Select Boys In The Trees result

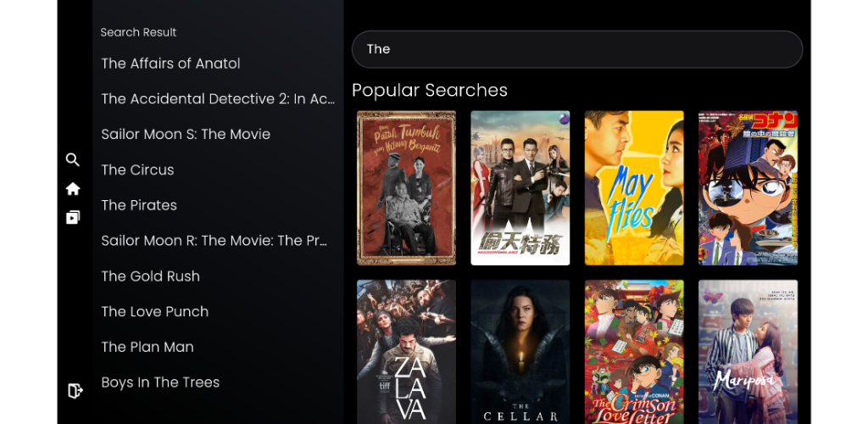[160, 382]
